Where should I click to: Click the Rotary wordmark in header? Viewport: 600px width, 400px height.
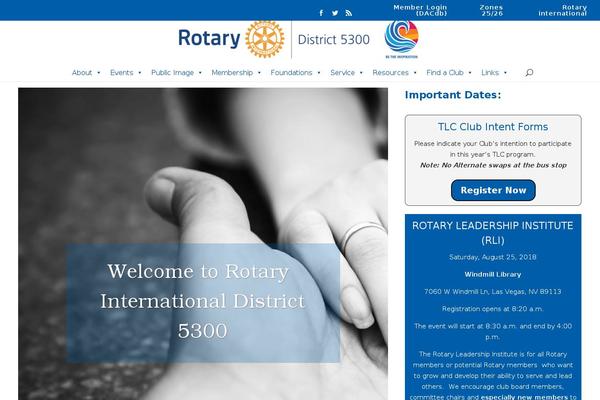(209, 38)
